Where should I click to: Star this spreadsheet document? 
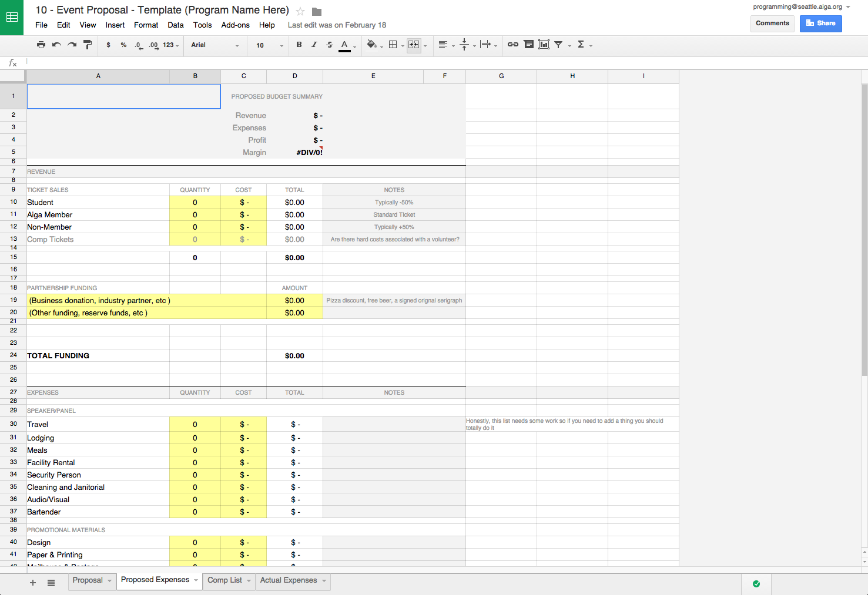pyautogui.click(x=300, y=11)
